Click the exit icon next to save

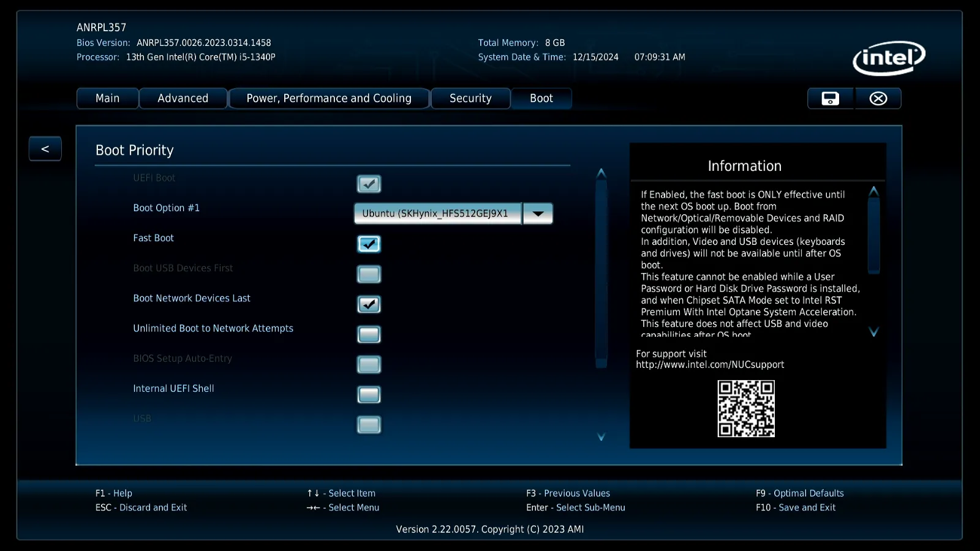[x=878, y=98]
